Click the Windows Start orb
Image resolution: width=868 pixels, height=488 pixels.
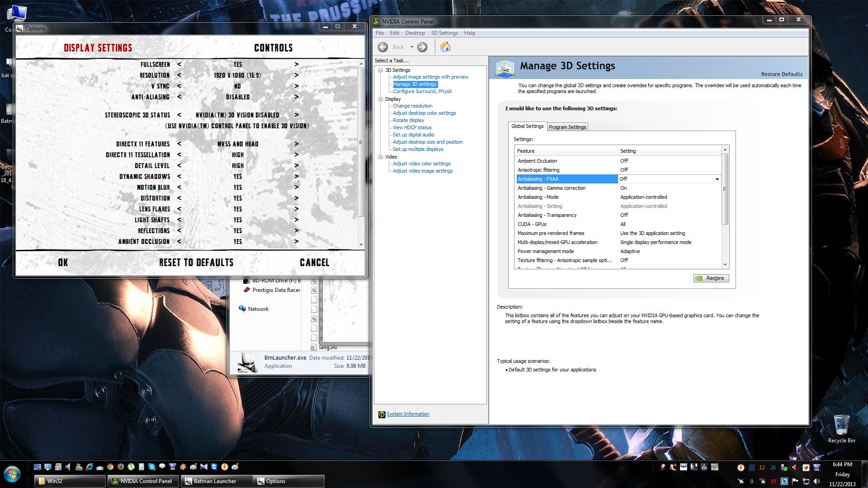[x=12, y=475]
